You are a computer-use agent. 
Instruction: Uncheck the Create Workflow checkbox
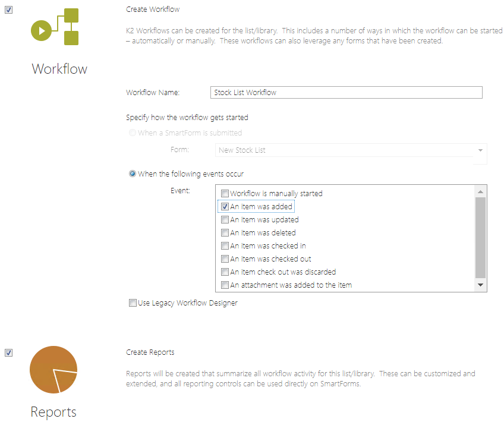(9, 10)
